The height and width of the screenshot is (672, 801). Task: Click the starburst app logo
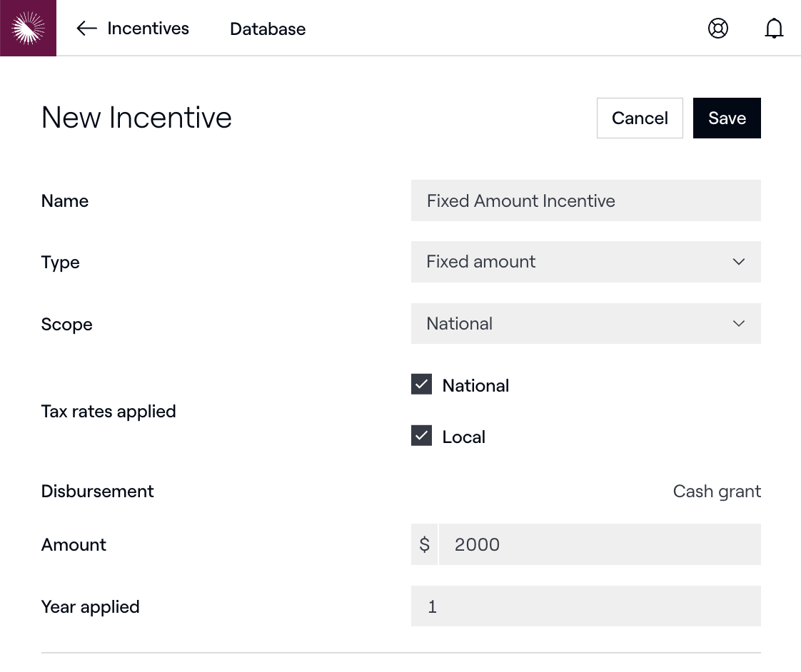click(x=28, y=28)
